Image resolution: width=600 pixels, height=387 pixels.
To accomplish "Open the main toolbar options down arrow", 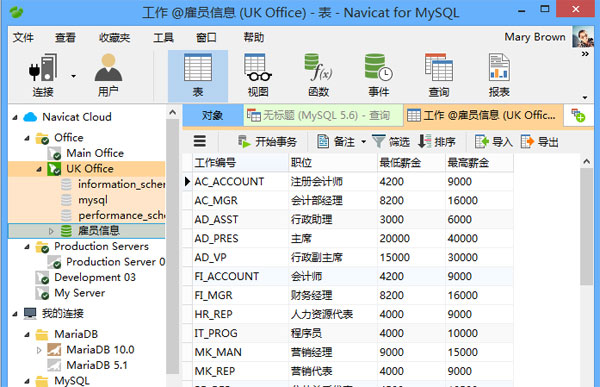I will click(585, 97).
